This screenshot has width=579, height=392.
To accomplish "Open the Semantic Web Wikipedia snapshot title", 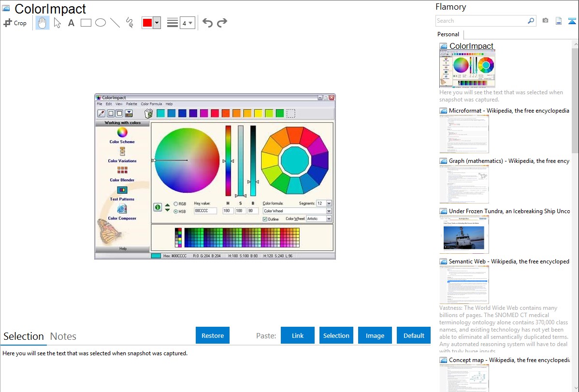I will (509, 261).
